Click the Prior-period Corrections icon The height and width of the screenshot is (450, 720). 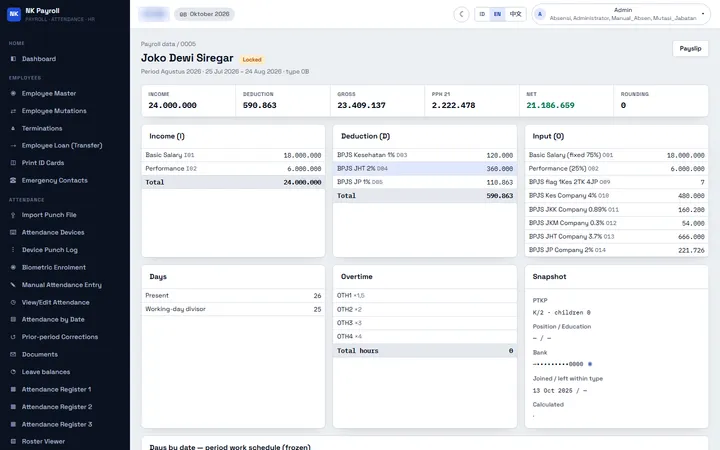pos(13,337)
